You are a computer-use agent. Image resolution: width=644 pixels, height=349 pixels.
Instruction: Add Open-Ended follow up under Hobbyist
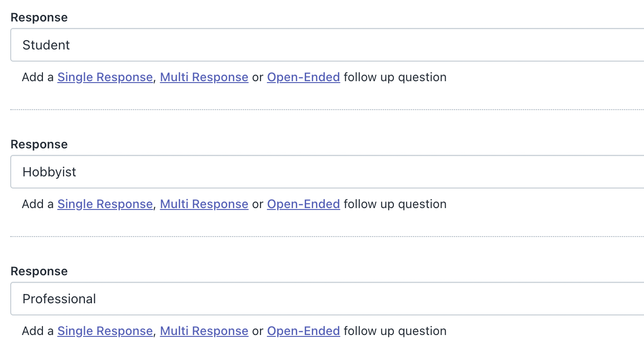(303, 204)
